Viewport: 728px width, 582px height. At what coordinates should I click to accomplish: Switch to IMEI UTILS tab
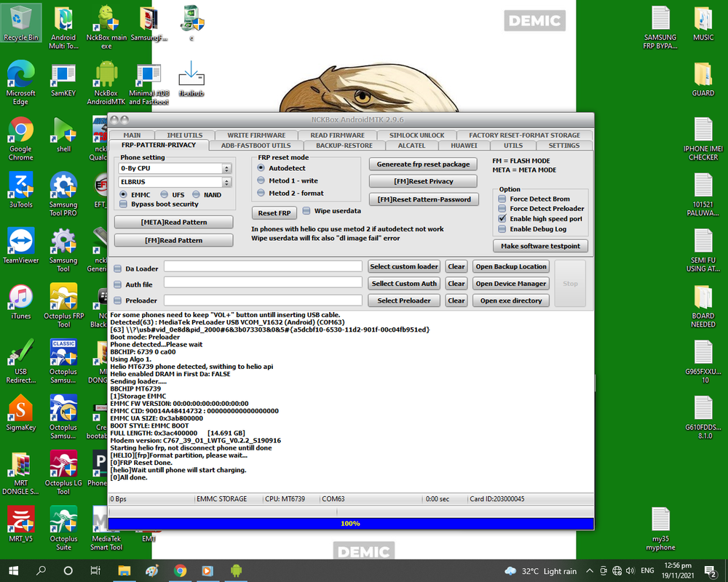[185, 135]
